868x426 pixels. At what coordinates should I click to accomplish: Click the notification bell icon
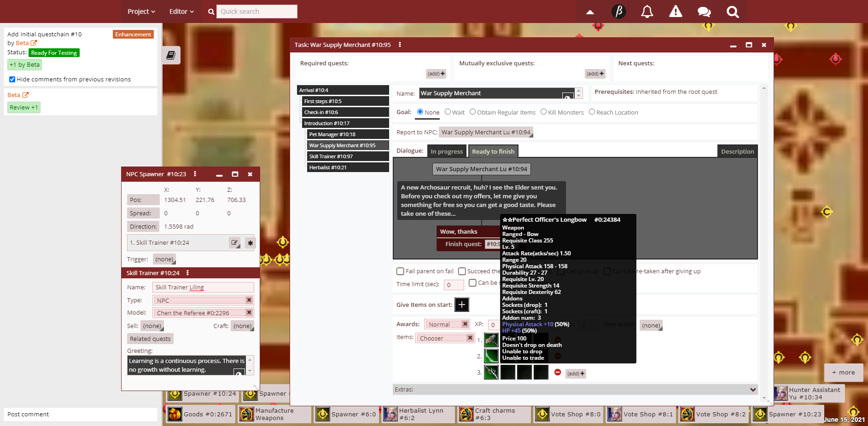click(647, 12)
